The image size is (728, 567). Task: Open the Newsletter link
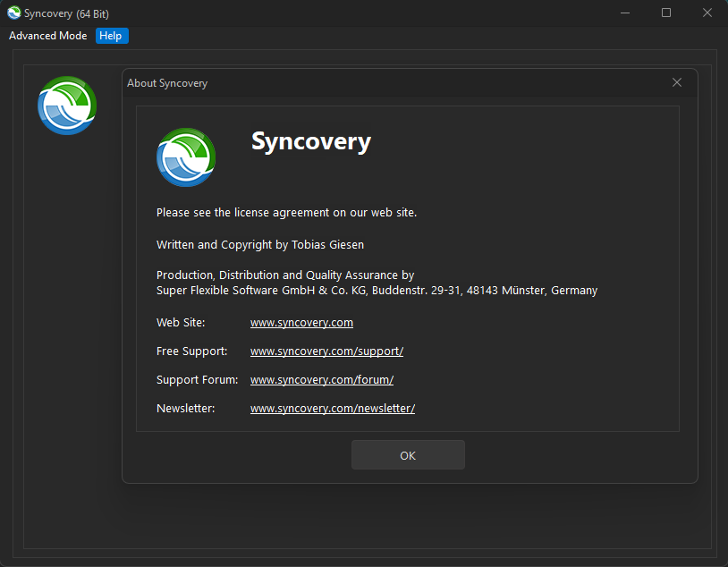[x=333, y=408]
